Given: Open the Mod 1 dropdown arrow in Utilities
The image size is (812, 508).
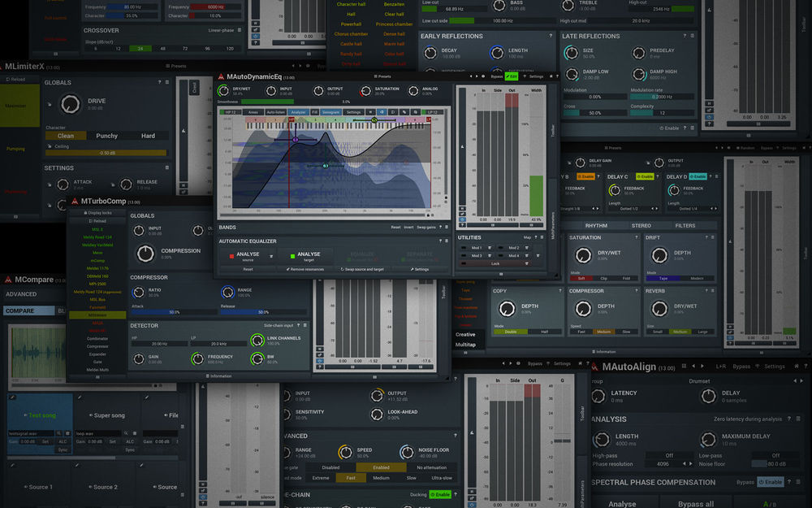Looking at the screenshot, I should coord(490,248).
